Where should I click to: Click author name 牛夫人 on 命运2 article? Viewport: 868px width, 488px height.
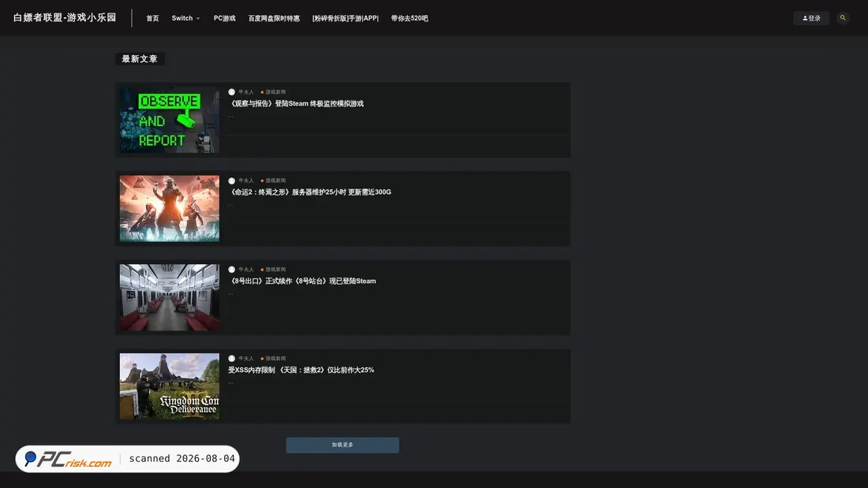point(245,181)
